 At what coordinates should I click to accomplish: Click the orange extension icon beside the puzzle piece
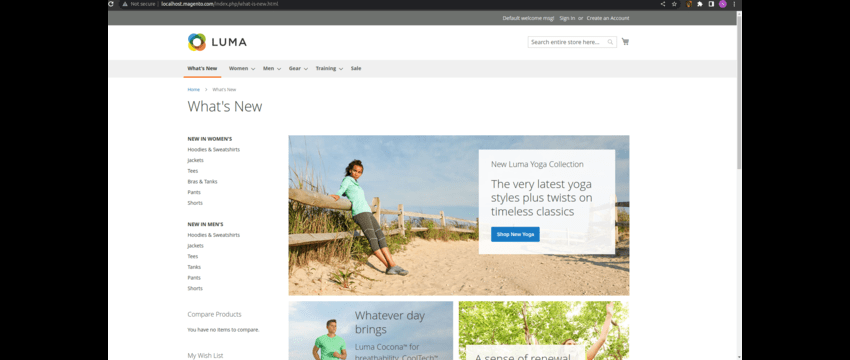click(690, 4)
